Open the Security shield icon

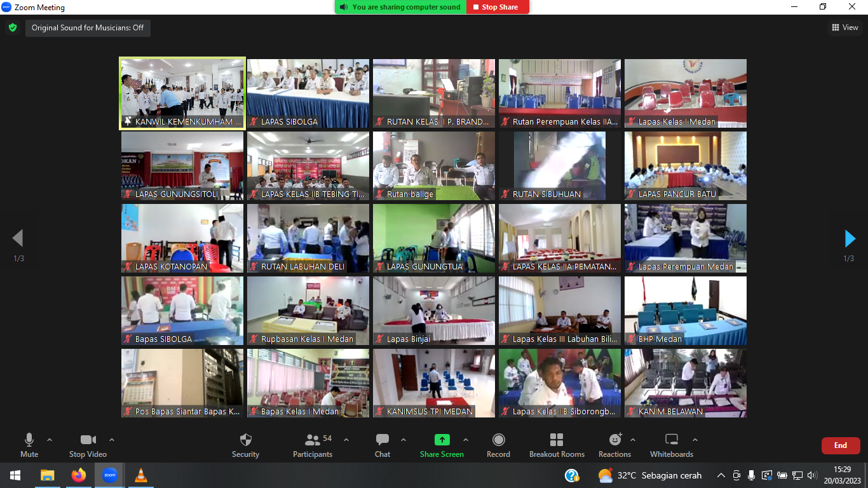(245, 440)
